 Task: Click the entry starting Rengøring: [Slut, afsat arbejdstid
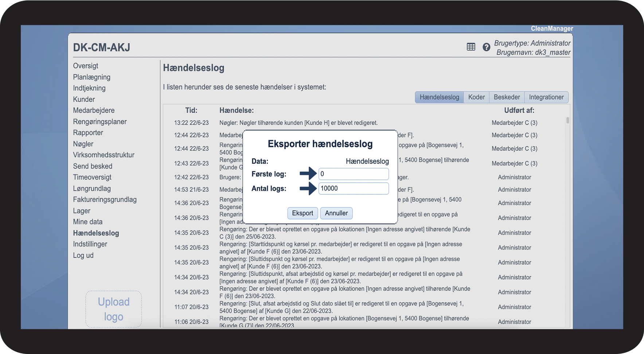(x=341, y=307)
